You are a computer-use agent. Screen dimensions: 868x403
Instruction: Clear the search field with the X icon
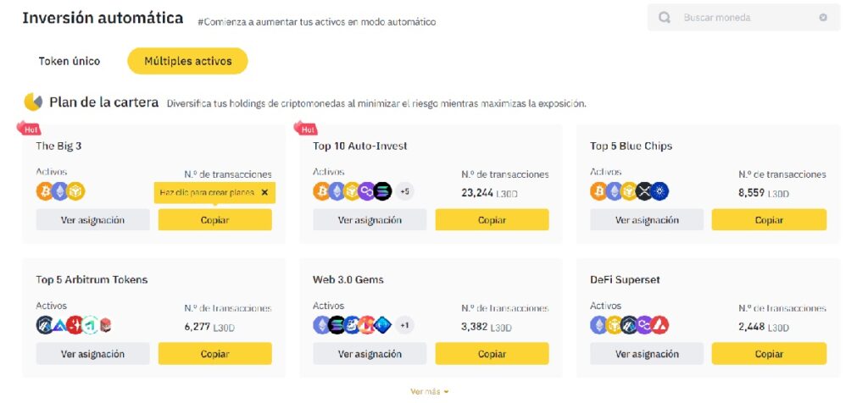(x=823, y=18)
